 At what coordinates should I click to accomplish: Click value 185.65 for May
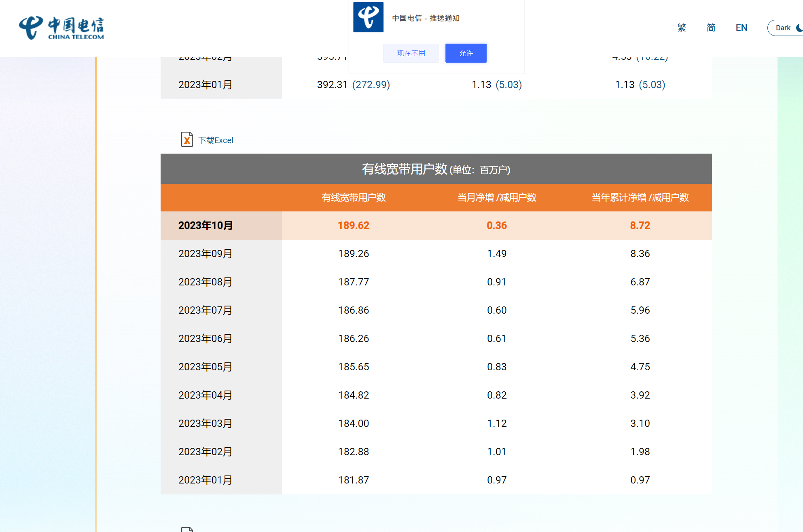pyautogui.click(x=354, y=367)
